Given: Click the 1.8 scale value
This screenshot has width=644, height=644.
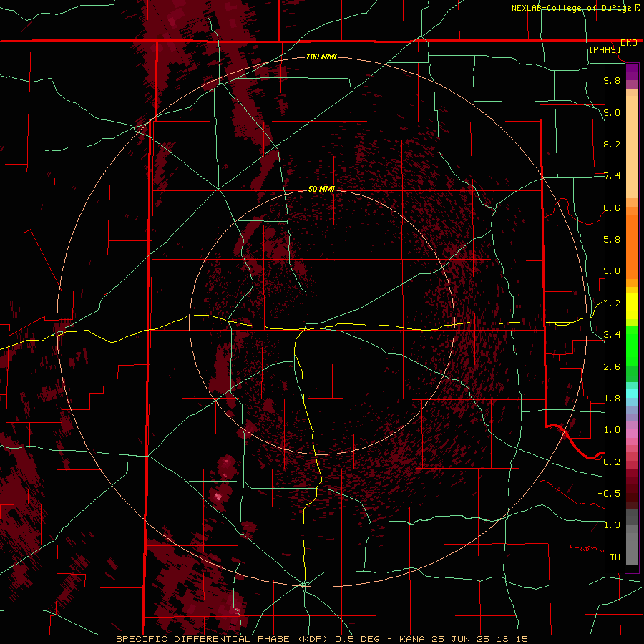Looking at the screenshot, I should click(612, 398).
